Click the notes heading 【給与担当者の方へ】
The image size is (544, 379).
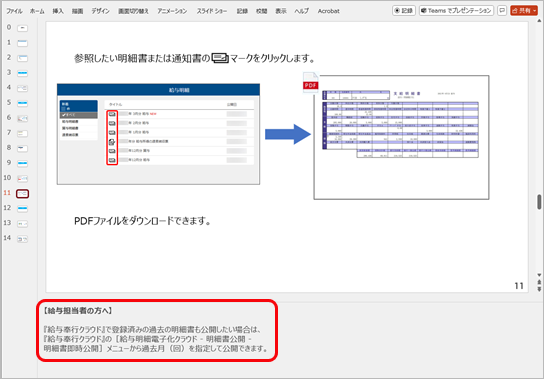(78, 311)
